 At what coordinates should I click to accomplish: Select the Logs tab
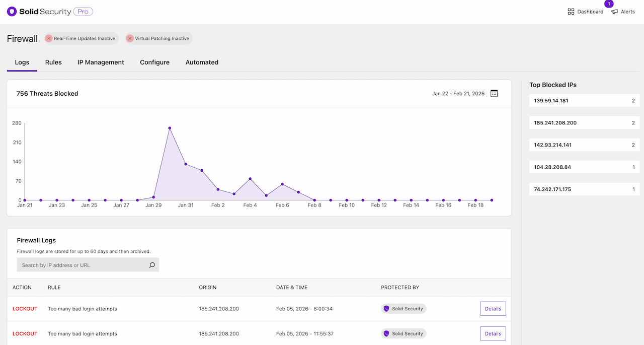click(22, 62)
